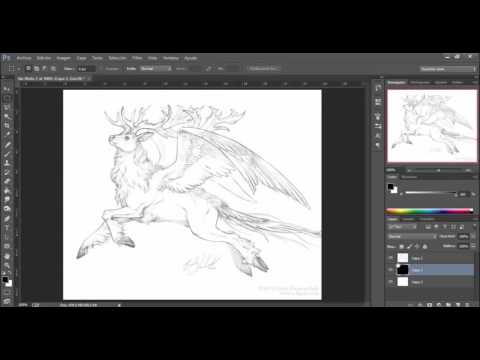Image resolution: width=480 pixels, height=360 pixels.
Task: Open the Opacity slider arrow
Action: point(473,236)
